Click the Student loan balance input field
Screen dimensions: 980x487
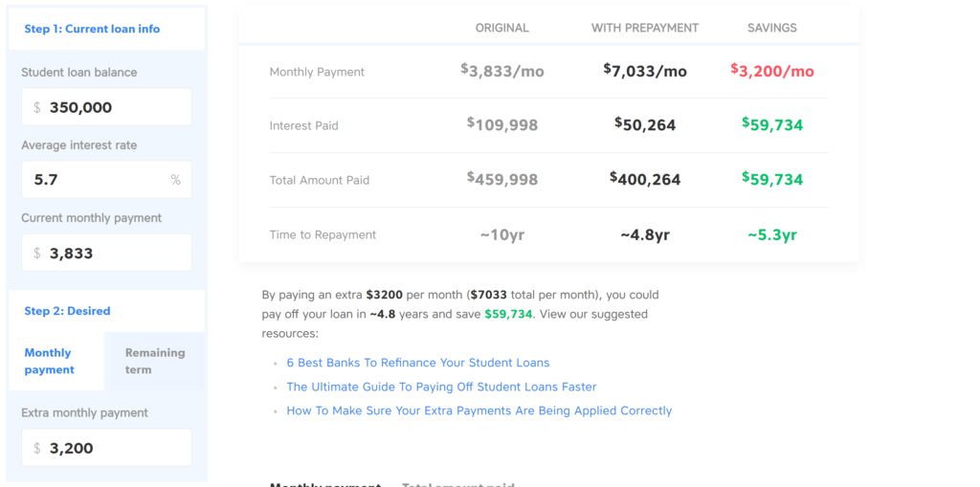click(x=106, y=107)
